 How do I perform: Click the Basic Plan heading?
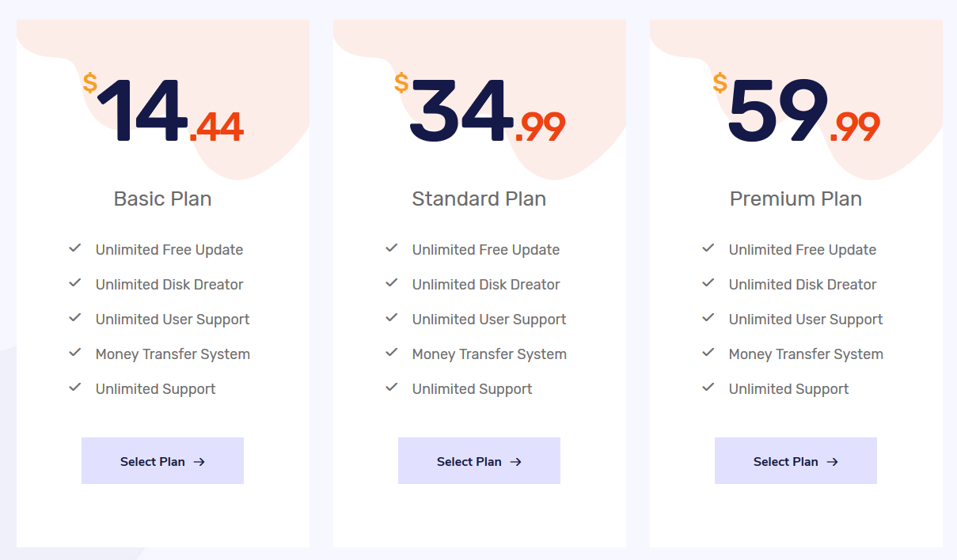click(163, 199)
